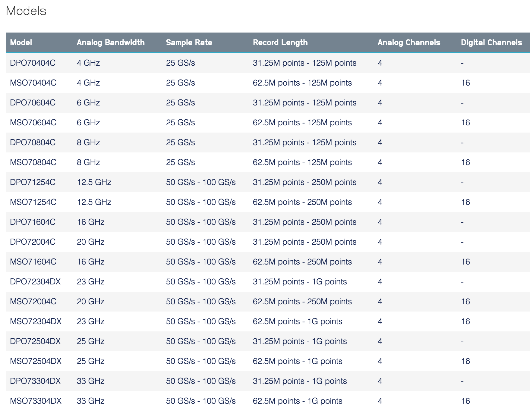The width and height of the screenshot is (530, 420).
Task: Click "16" digital channels in the MSO70404C row
Action: tap(465, 83)
